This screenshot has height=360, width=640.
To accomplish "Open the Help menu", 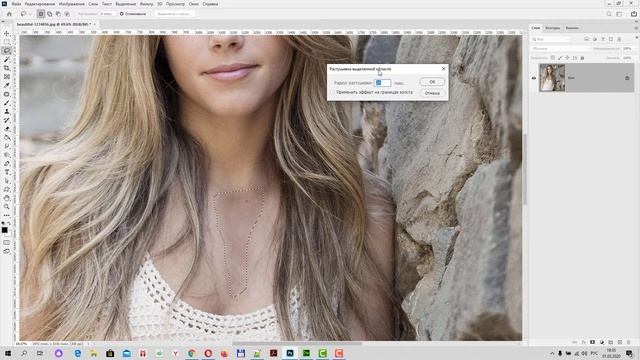I will 210,4.
